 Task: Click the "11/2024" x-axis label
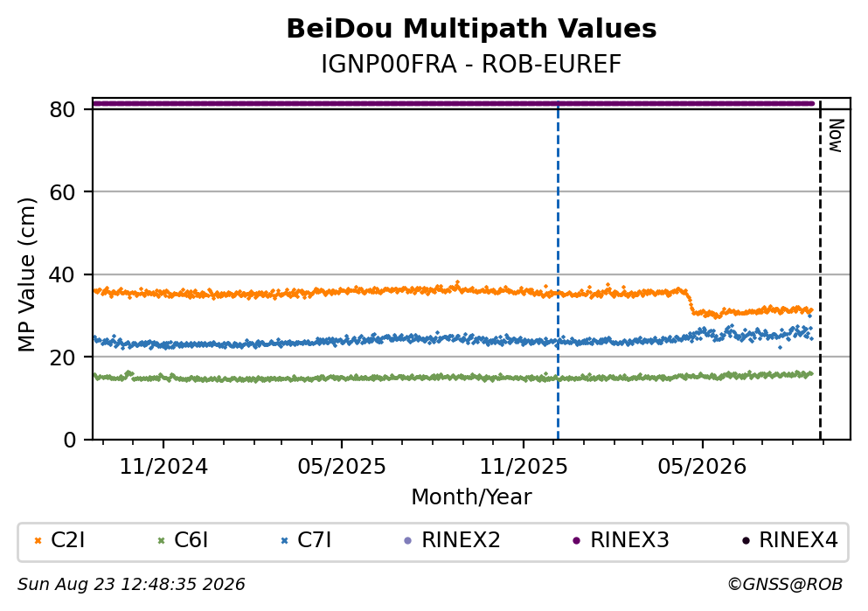tap(163, 467)
